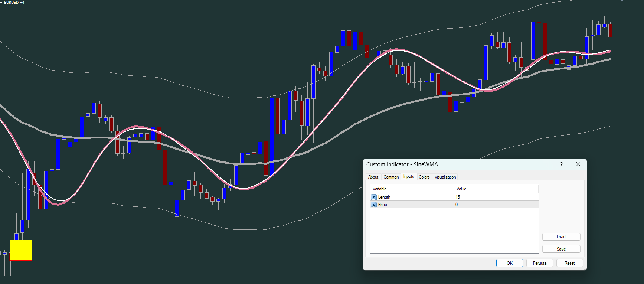This screenshot has width=644, height=284.
Task: Confirm indicator settings with OK
Action: [x=510, y=263]
